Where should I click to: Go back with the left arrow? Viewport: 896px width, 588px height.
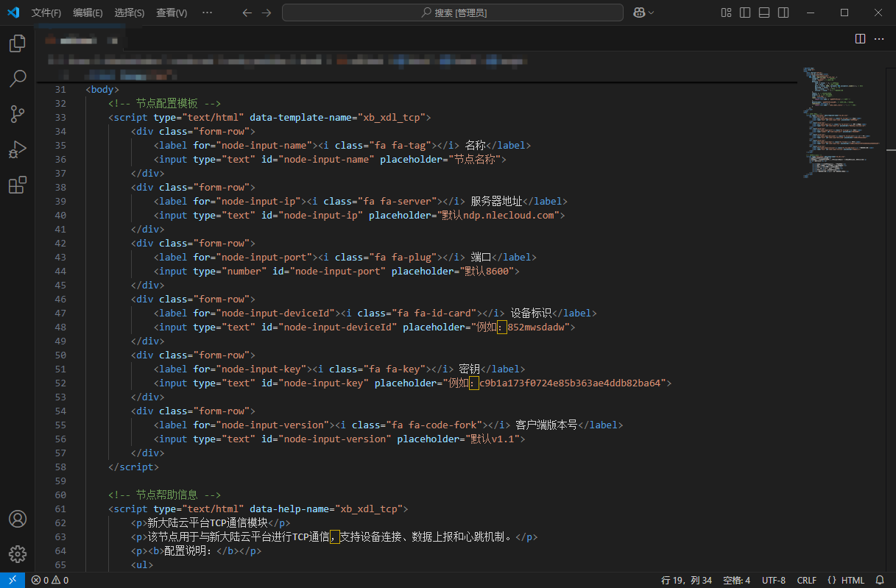click(x=247, y=13)
